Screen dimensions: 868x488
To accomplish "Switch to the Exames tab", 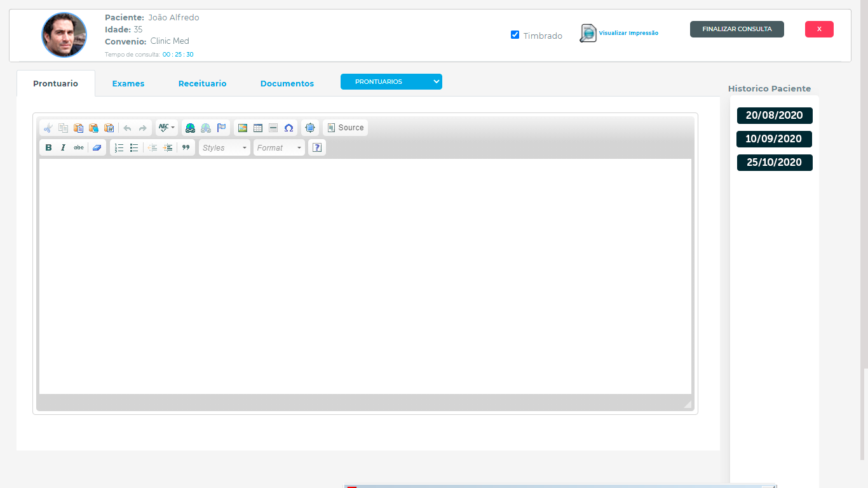I will pyautogui.click(x=128, y=83).
